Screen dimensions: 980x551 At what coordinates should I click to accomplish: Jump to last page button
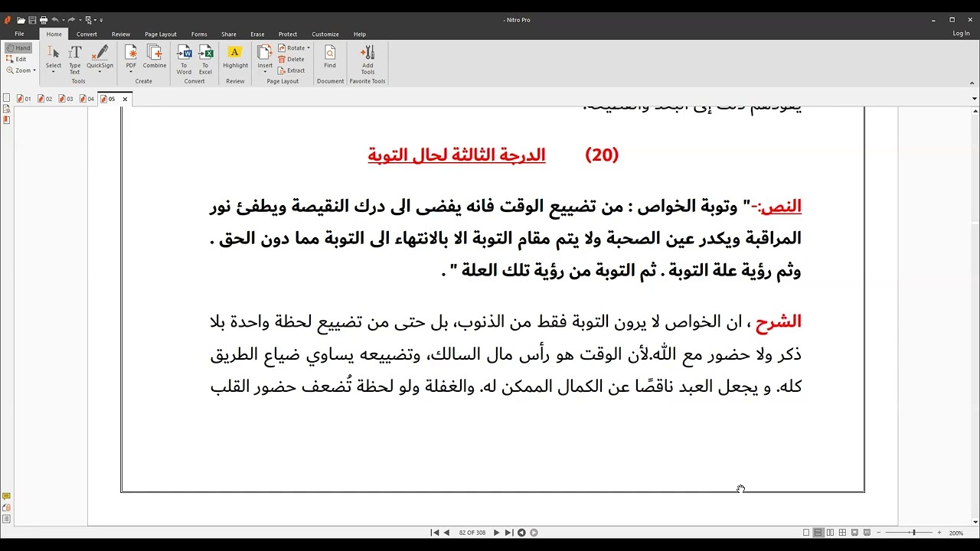pos(508,533)
